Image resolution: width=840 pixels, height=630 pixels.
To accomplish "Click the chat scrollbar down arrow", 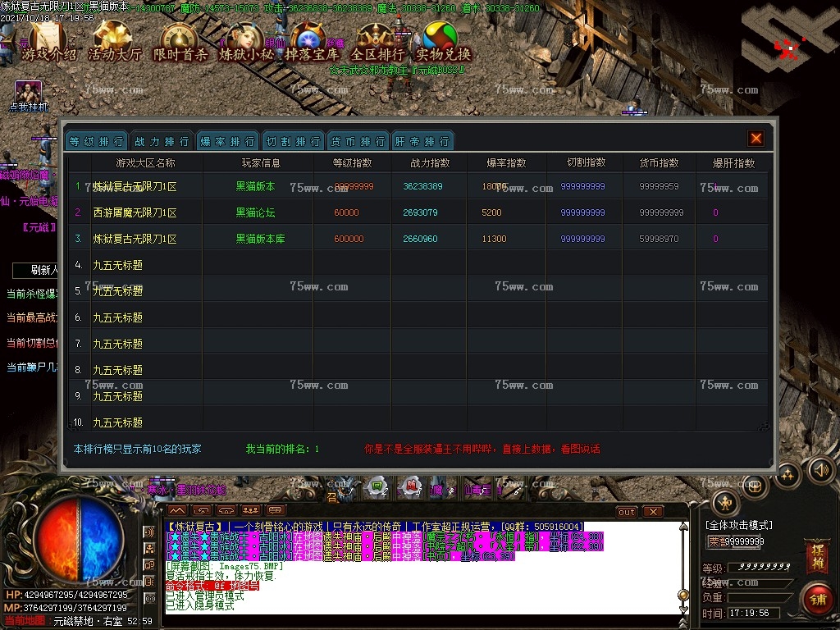I will (683, 609).
